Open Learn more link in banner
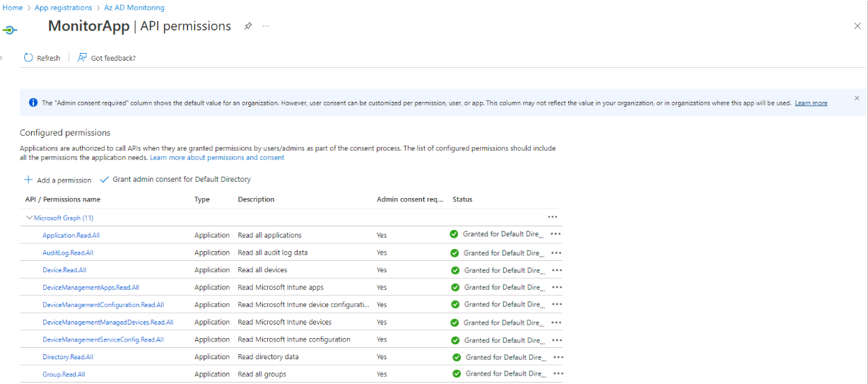This screenshot has width=868, height=384. coord(811,103)
